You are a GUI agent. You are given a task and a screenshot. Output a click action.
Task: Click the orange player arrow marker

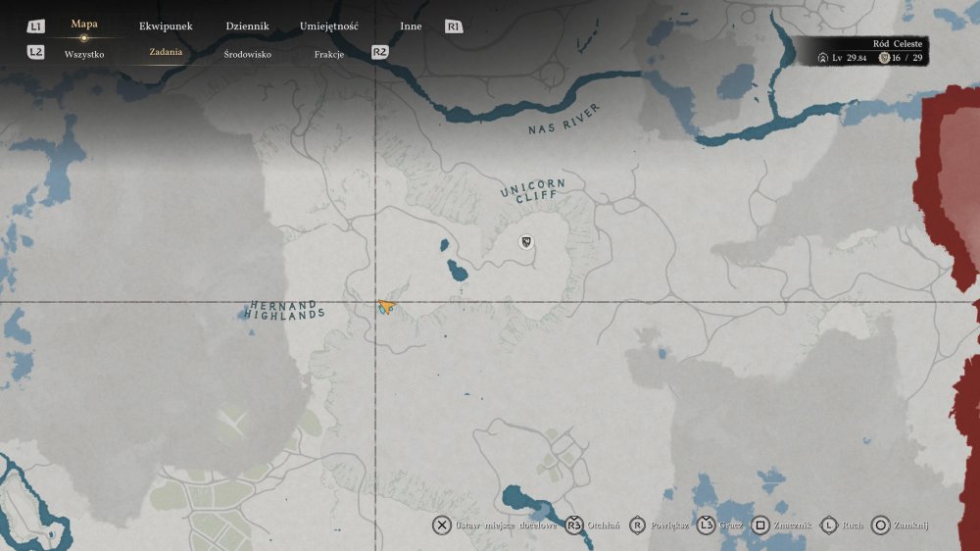(x=386, y=308)
